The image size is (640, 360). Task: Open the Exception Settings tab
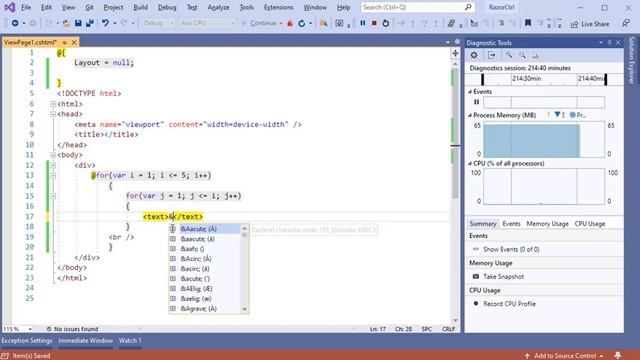[x=27, y=340]
